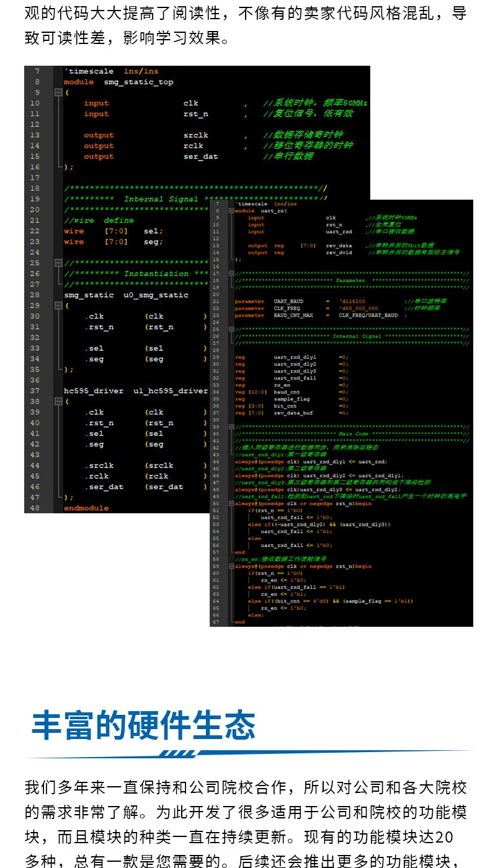
Task: Open the uart_rx code screenshot
Action: 341,413
